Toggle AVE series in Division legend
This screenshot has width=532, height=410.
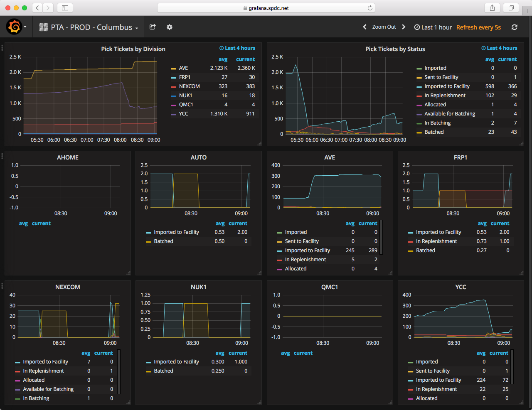183,68
